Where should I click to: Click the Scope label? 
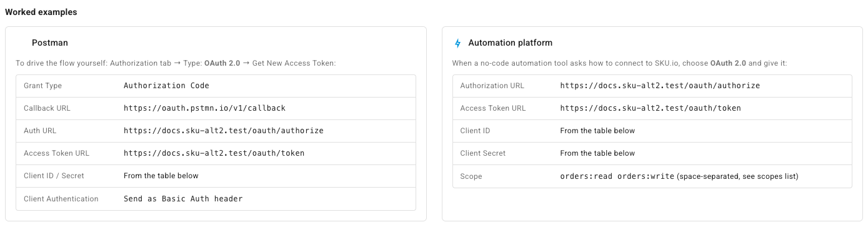pos(471,176)
